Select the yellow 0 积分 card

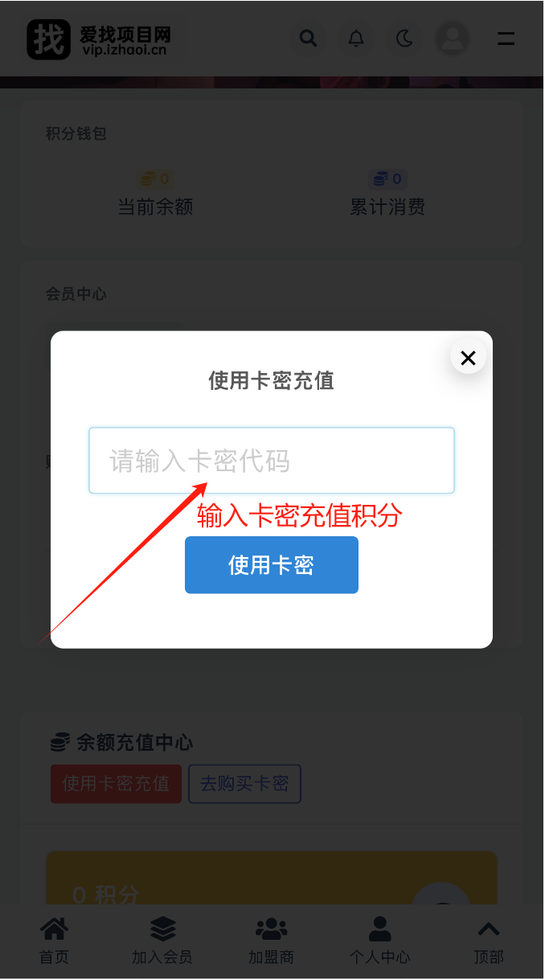272,879
